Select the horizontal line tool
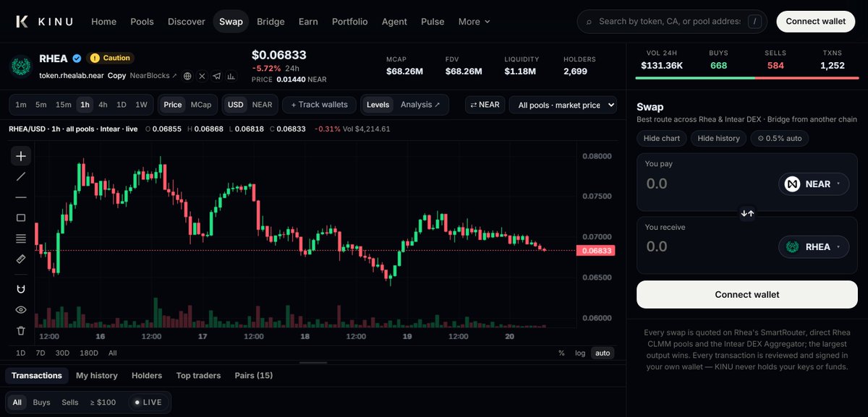The image size is (868, 417). click(x=21, y=197)
